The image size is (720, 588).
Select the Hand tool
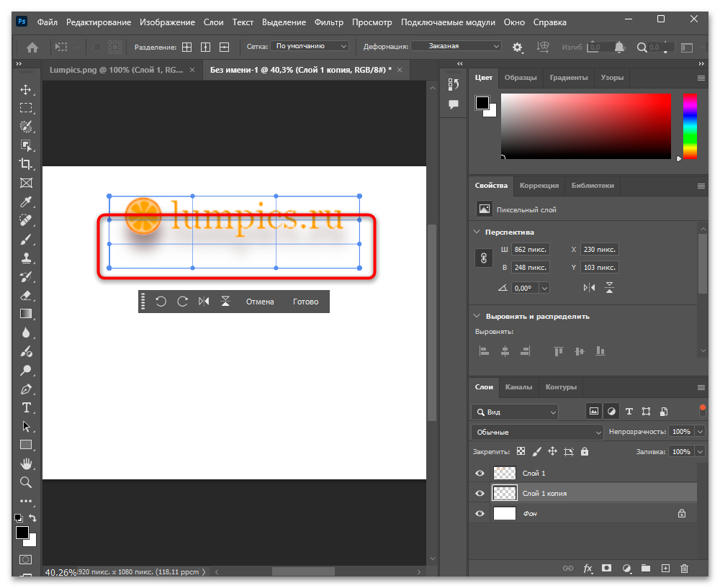(x=26, y=463)
